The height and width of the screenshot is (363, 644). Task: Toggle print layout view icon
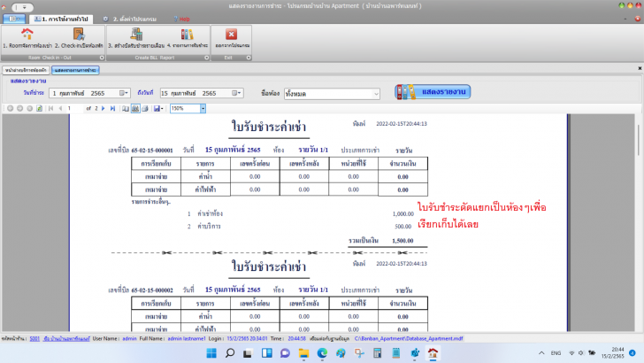135,109
